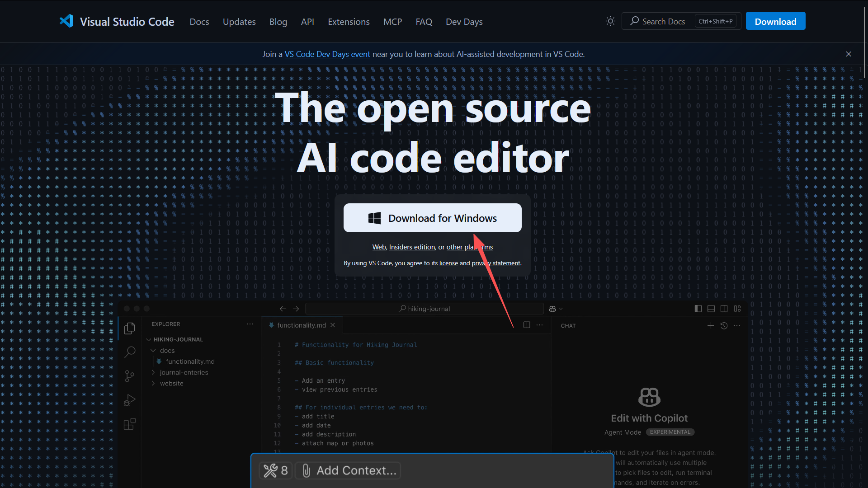868x488 pixels.
Task: Open the Insiders edition link
Action: [x=411, y=247]
